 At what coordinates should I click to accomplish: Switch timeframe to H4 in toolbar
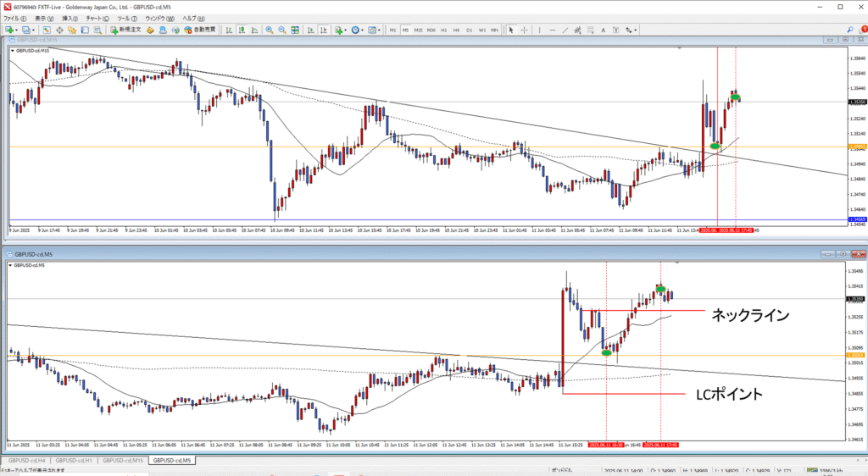[456, 30]
